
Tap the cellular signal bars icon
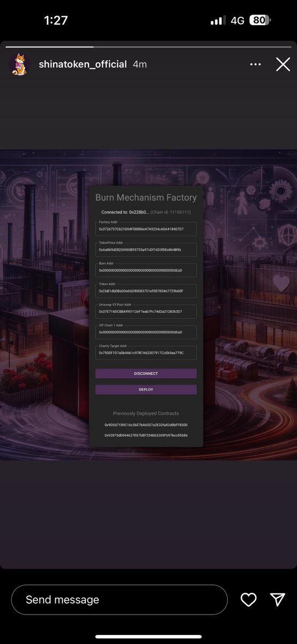pos(218,20)
